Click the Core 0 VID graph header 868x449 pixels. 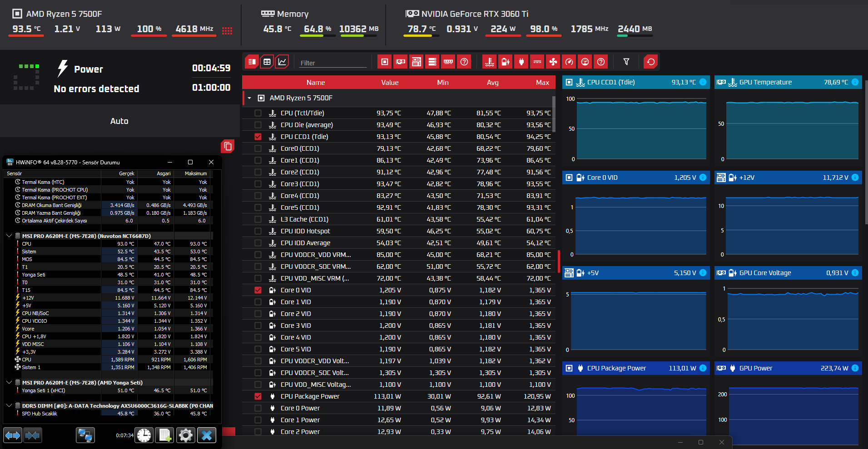coord(636,178)
